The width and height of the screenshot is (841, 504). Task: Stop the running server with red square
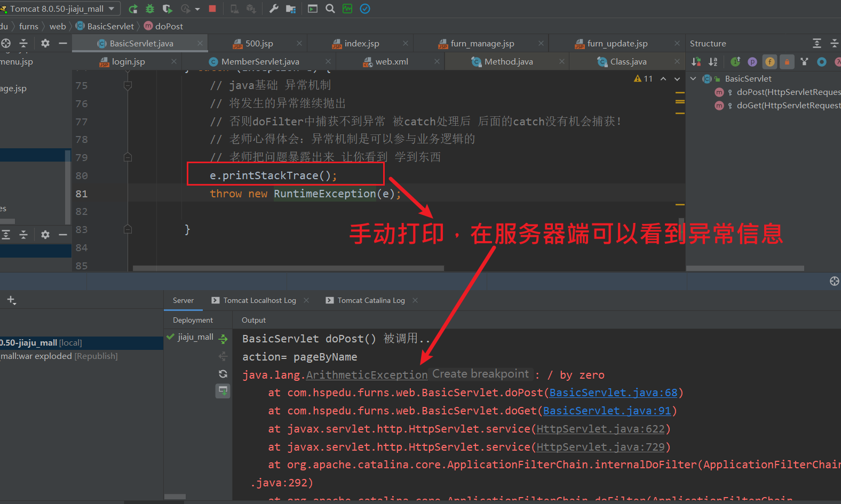click(x=212, y=9)
